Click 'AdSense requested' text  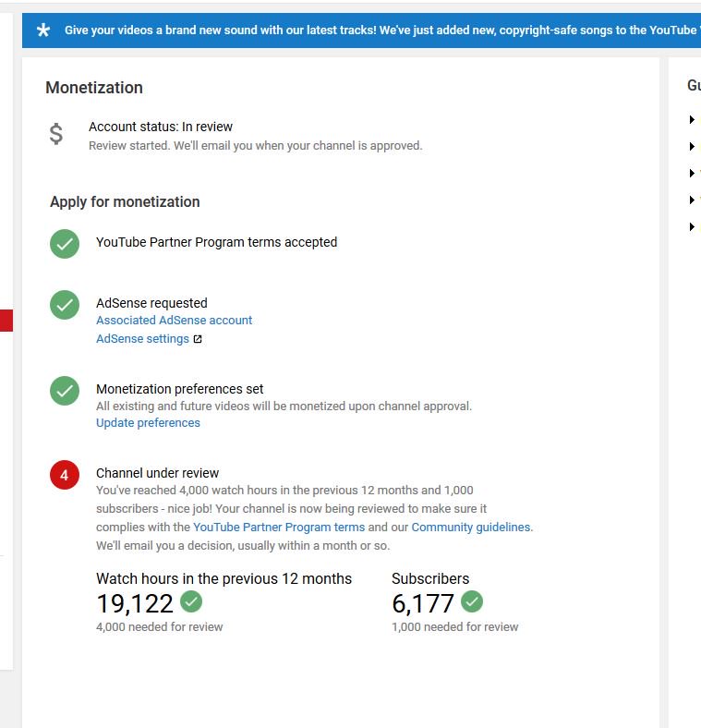point(151,303)
